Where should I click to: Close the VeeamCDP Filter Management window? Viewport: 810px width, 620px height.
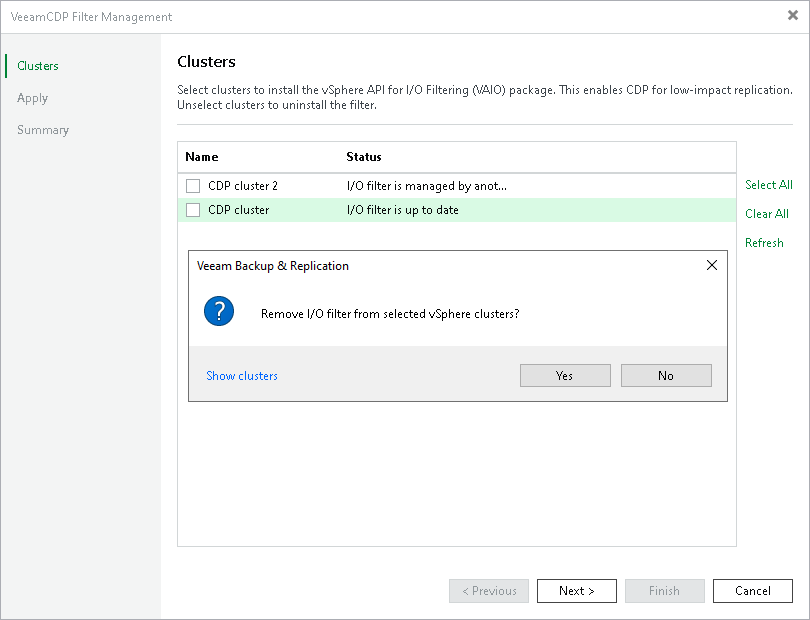point(793,16)
